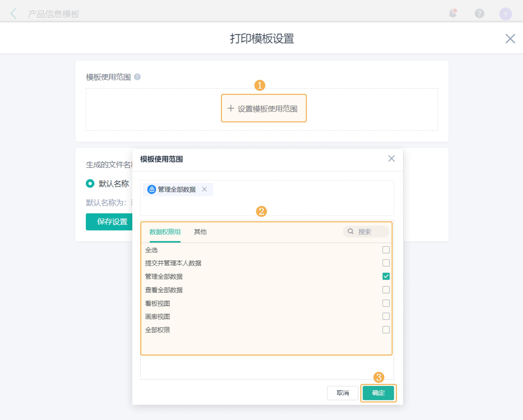Click inside the 搜索 input field

pyautogui.click(x=366, y=232)
